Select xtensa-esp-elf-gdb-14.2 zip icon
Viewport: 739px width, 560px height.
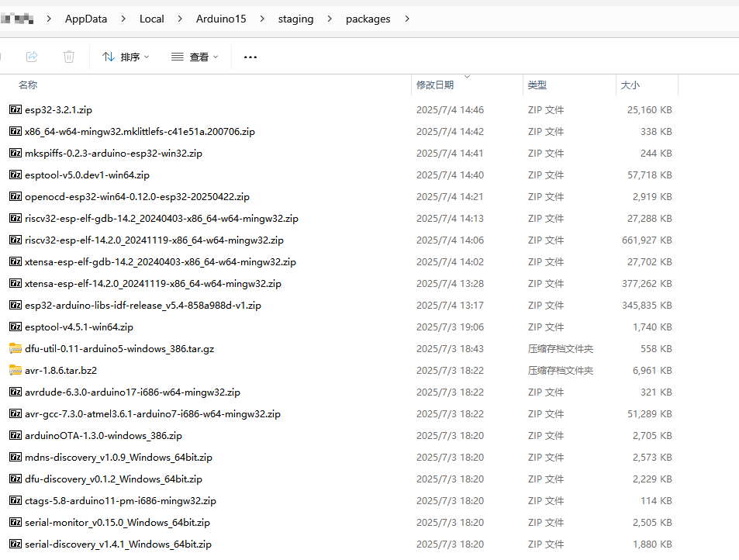pos(16,261)
